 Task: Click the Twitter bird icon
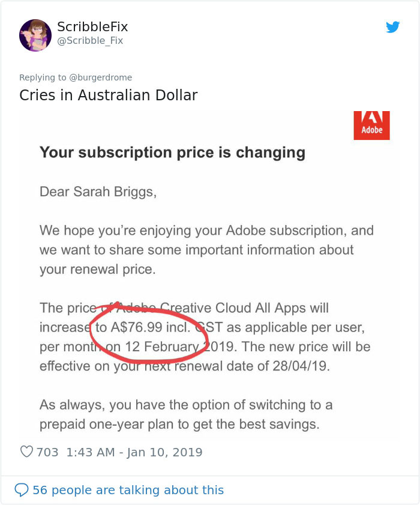click(x=394, y=26)
